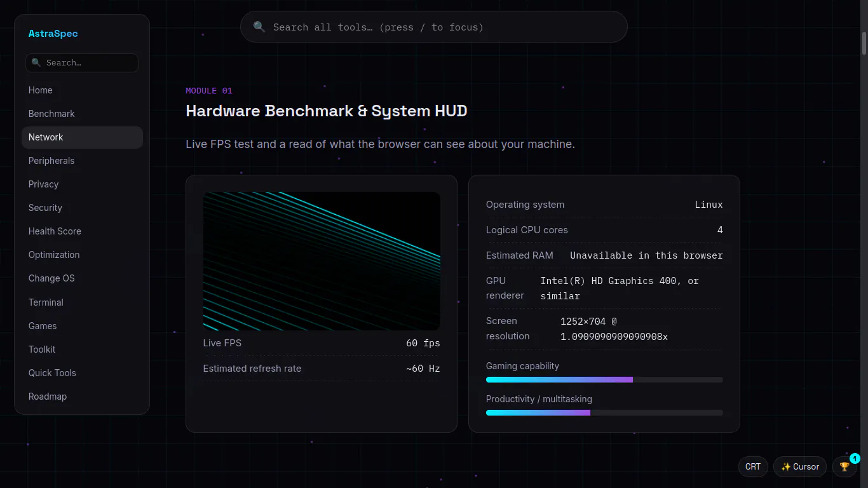Viewport: 868px width, 488px height.
Task: Select Toolkit in the sidebar
Action: tap(82, 349)
